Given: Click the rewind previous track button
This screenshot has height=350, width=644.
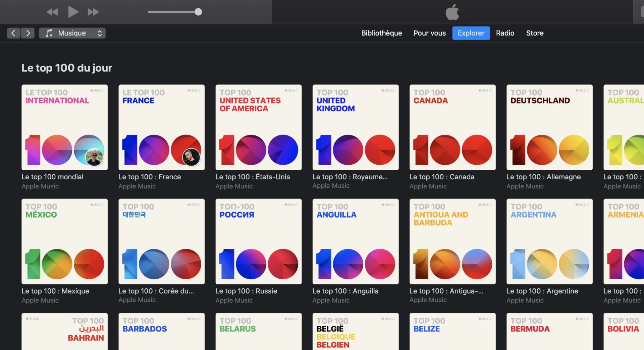Looking at the screenshot, I should point(52,12).
